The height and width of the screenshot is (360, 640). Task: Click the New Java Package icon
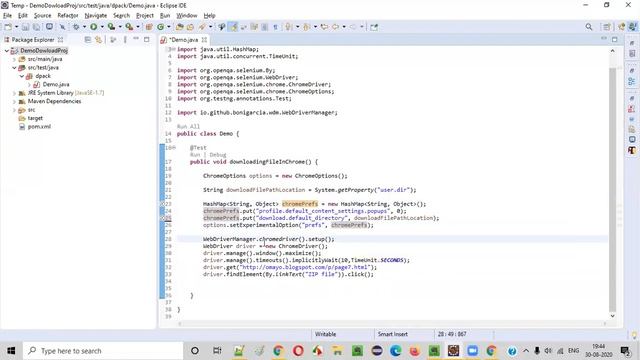[x=149, y=27]
